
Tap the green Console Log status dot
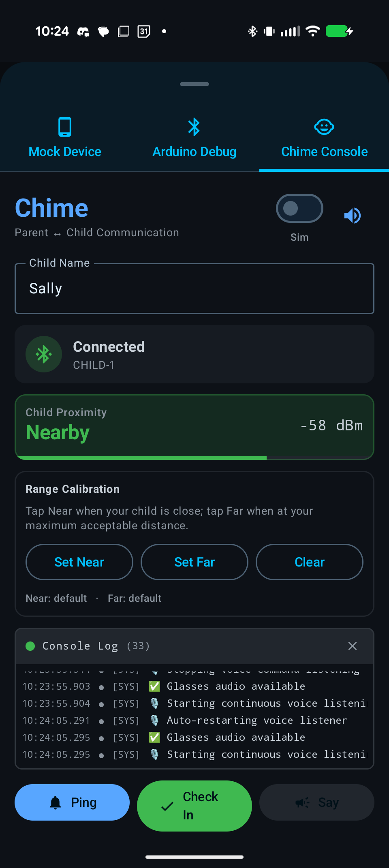(x=30, y=646)
